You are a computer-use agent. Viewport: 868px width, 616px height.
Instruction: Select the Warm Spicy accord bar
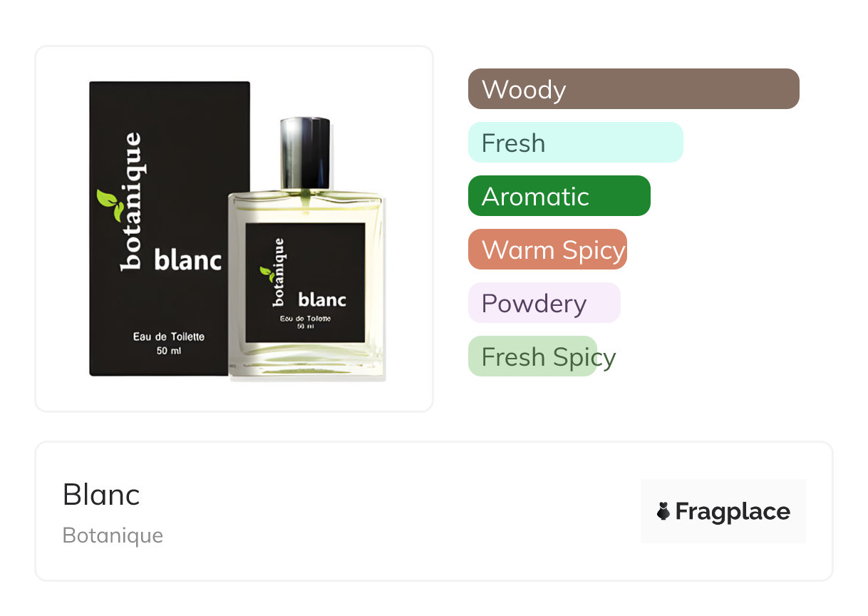[547, 250]
